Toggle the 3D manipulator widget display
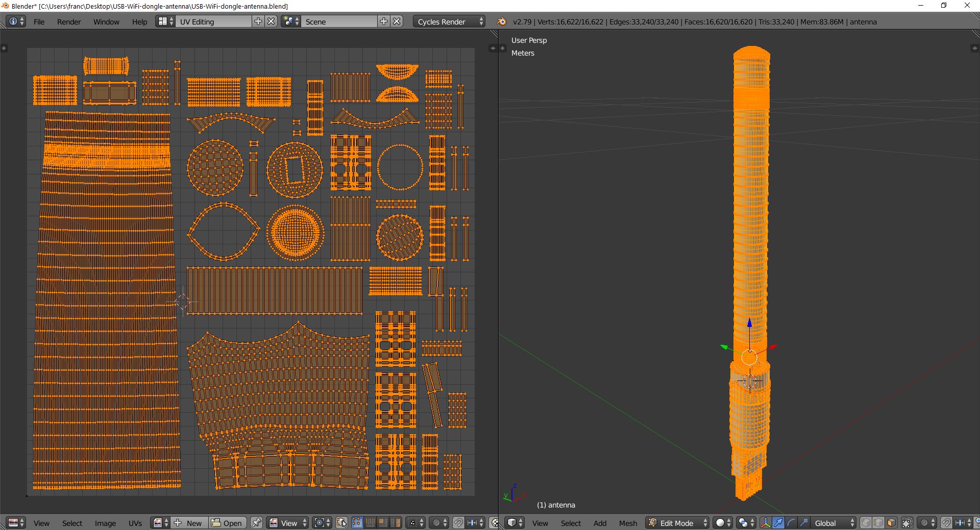980x530 pixels. coord(765,523)
